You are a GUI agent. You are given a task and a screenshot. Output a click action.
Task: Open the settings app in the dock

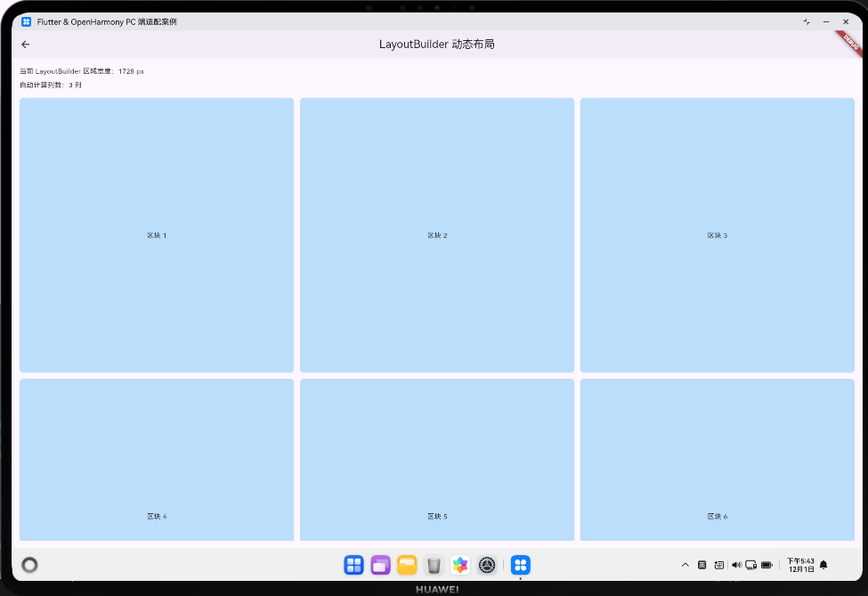pos(487,565)
